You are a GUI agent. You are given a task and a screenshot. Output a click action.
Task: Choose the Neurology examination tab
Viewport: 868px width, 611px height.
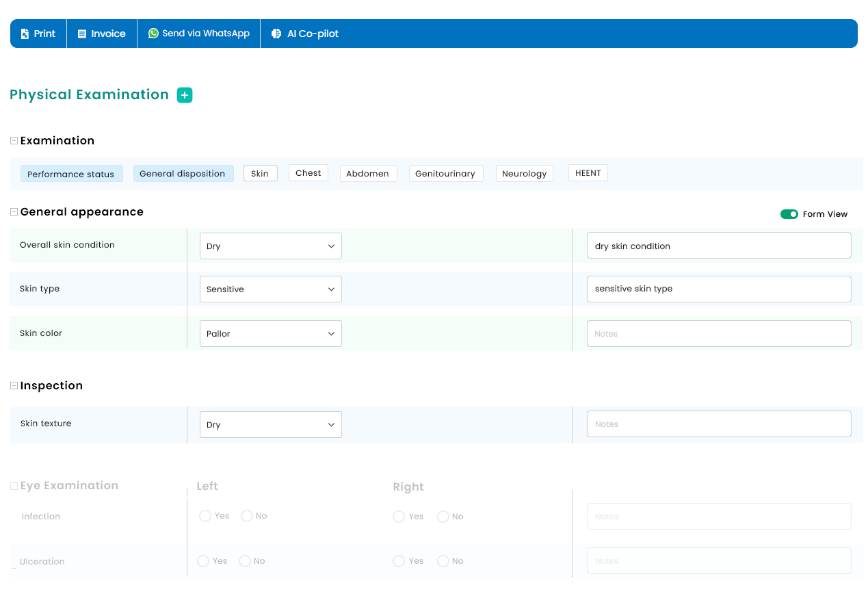coord(524,174)
